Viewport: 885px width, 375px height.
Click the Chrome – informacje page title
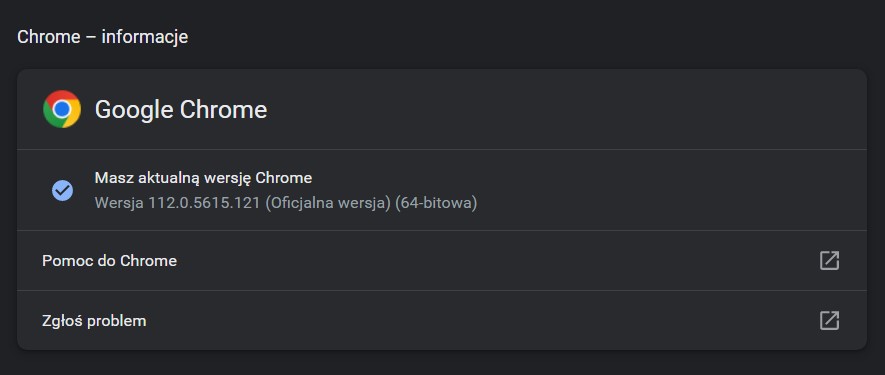pos(103,37)
